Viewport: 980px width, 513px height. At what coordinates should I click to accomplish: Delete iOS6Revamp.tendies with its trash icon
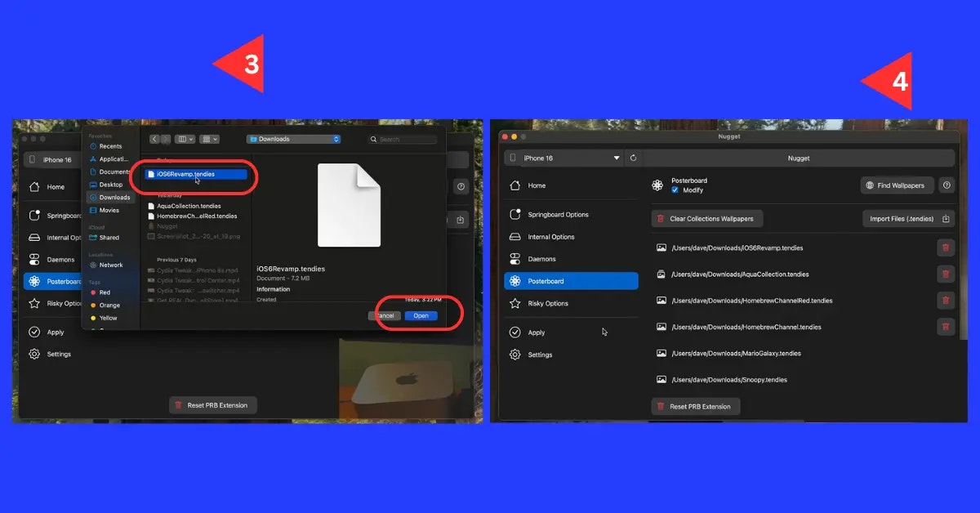pyautogui.click(x=945, y=248)
